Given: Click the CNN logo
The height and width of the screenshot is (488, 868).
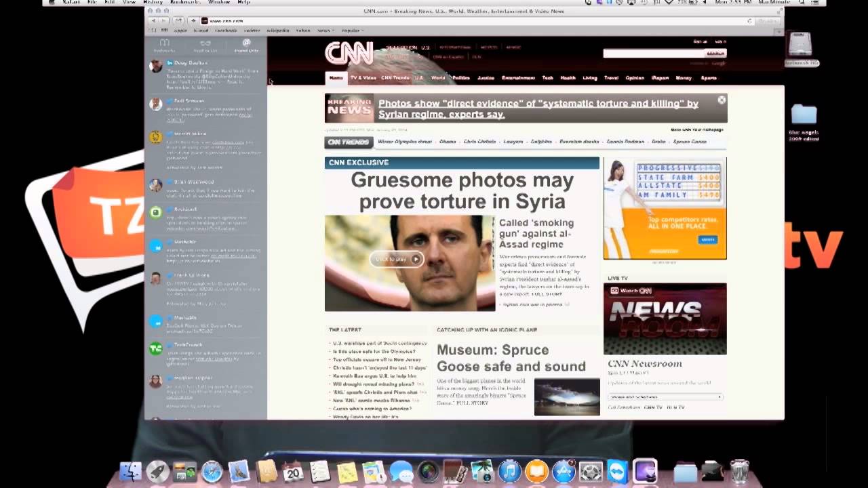Looking at the screenshot, I should pyautogui.click(x=349, y=54).
